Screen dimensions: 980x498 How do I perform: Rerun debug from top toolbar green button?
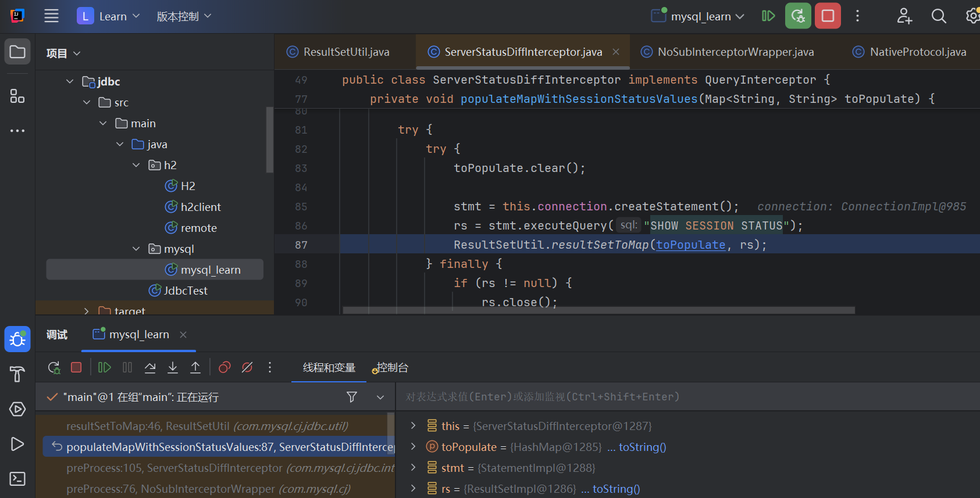tap(798, 16)
